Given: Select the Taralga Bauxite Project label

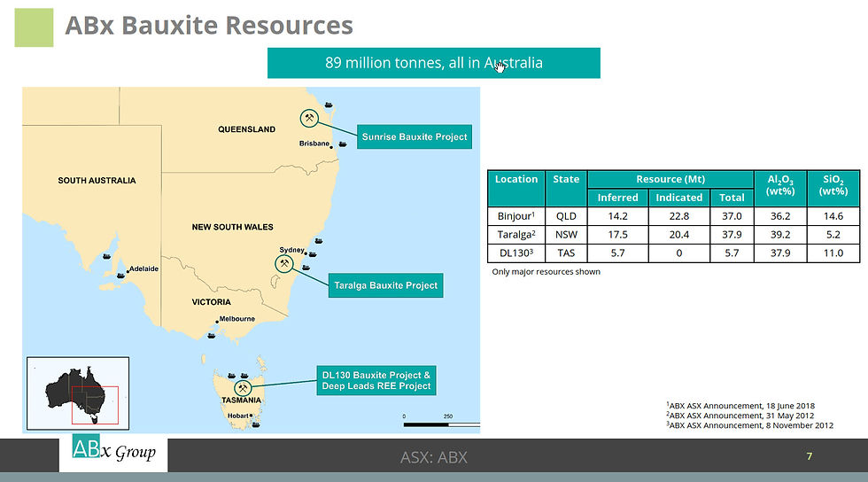Looking at the screenshot, I should coord(386,285).
